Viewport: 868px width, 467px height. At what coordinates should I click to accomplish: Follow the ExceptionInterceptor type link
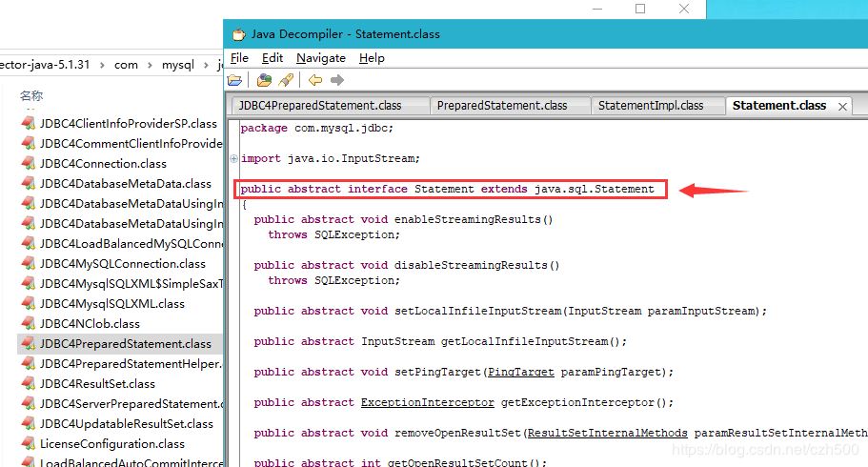tap(428, 403)
